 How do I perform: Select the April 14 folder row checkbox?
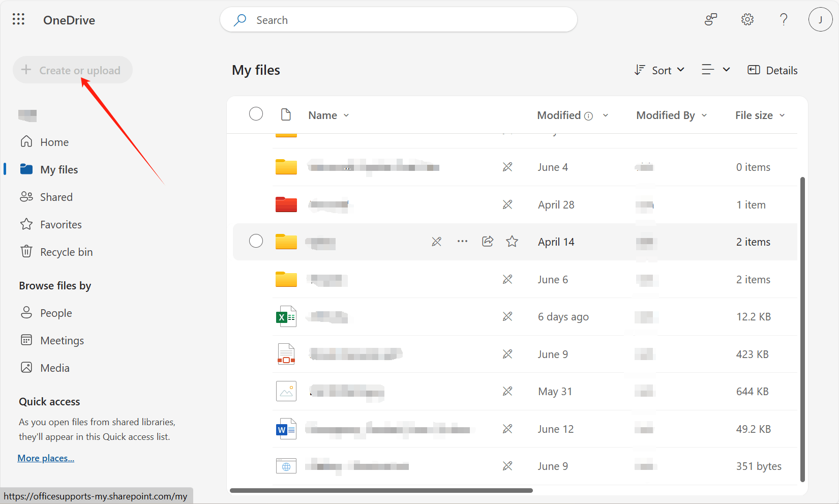point(256,241)
